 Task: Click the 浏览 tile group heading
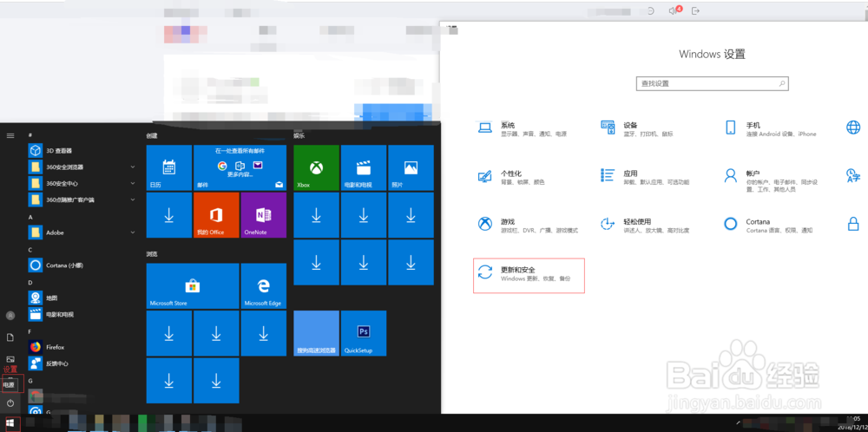click(152, 254)
